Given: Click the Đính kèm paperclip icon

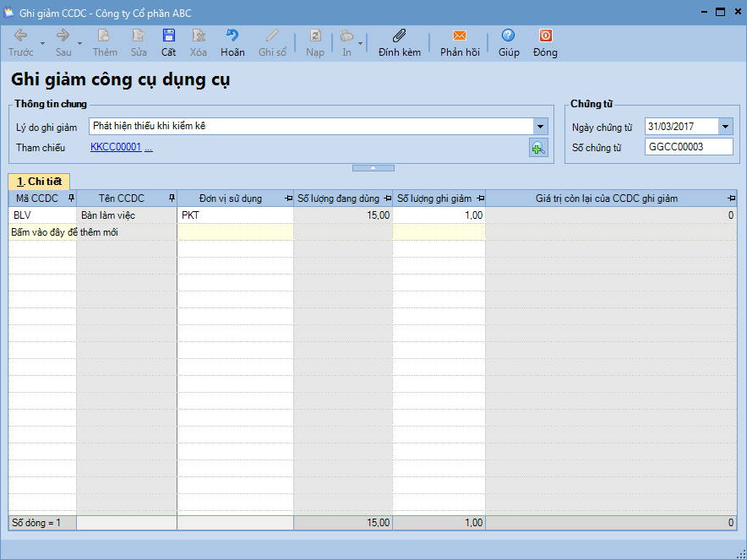Looking at the screenshot, I should point(400,36).
